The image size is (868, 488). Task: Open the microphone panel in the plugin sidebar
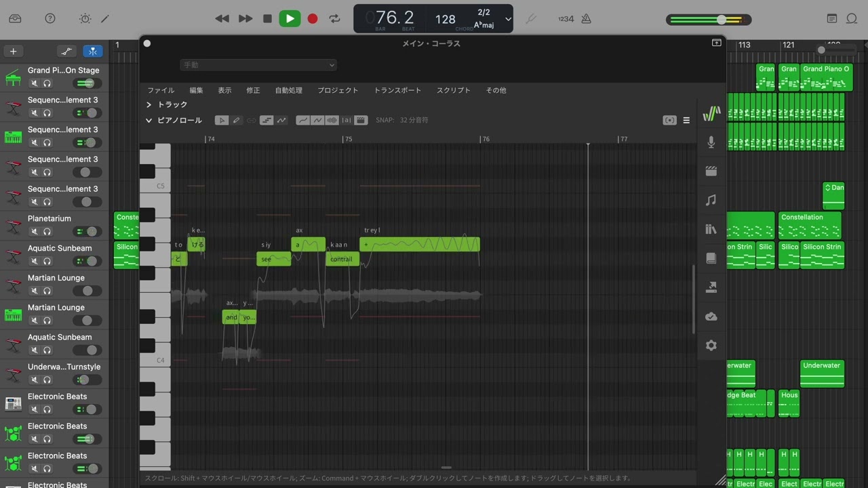pyautogui.click(x=711, y=142)
